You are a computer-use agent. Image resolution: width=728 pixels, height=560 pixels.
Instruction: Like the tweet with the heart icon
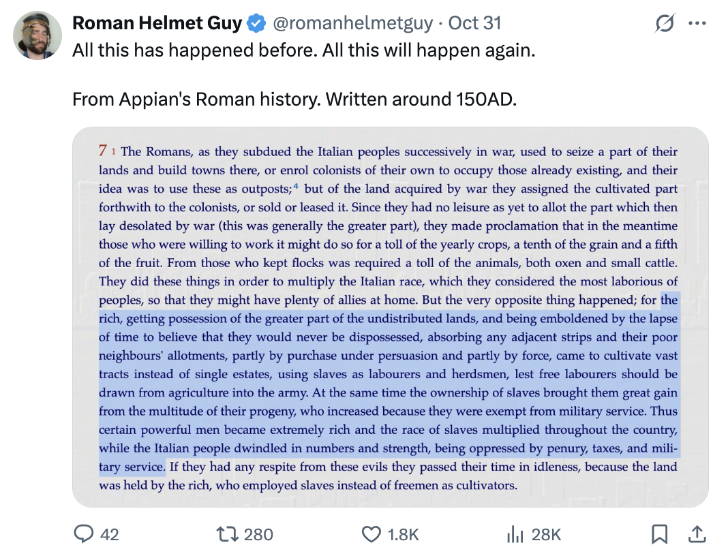pos(371,535)
